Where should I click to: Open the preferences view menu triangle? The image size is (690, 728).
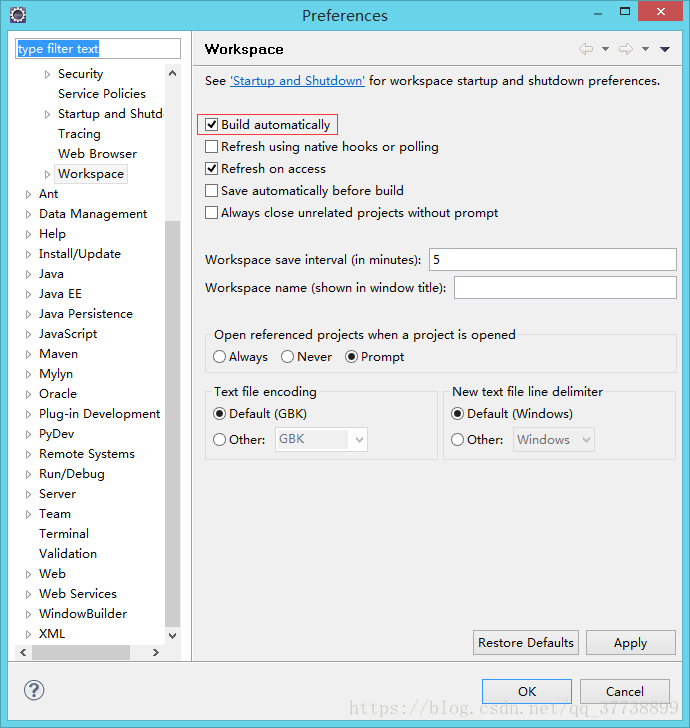665,49
